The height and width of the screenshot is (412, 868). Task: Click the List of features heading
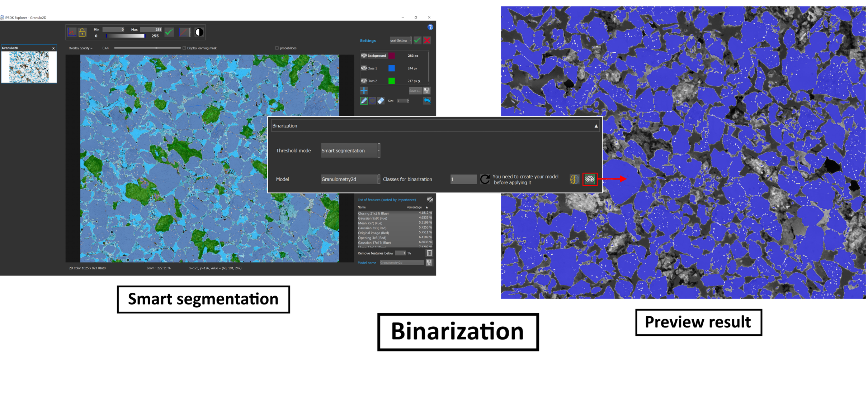[x=387, y=200]
